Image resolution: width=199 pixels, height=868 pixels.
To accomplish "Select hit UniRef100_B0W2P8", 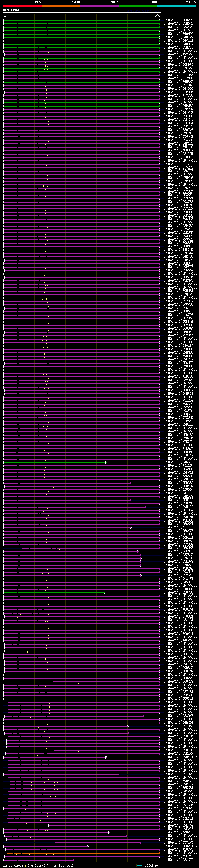I will click(178, 20).
